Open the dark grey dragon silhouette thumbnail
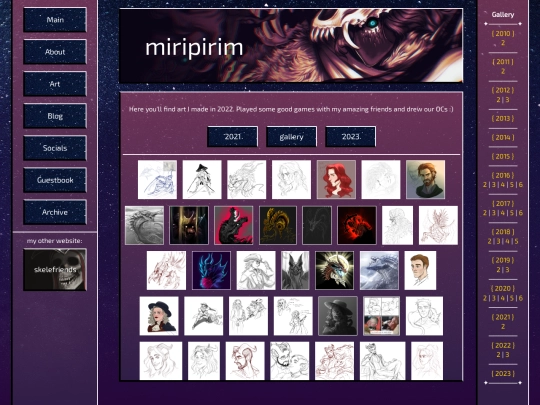The image size is (540, 405). point(317,225)
